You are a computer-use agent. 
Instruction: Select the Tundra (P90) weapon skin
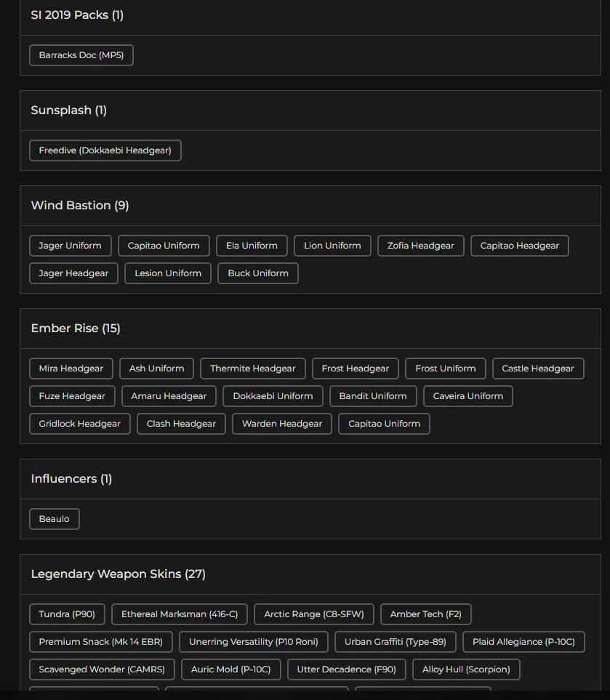click(67, 614)
